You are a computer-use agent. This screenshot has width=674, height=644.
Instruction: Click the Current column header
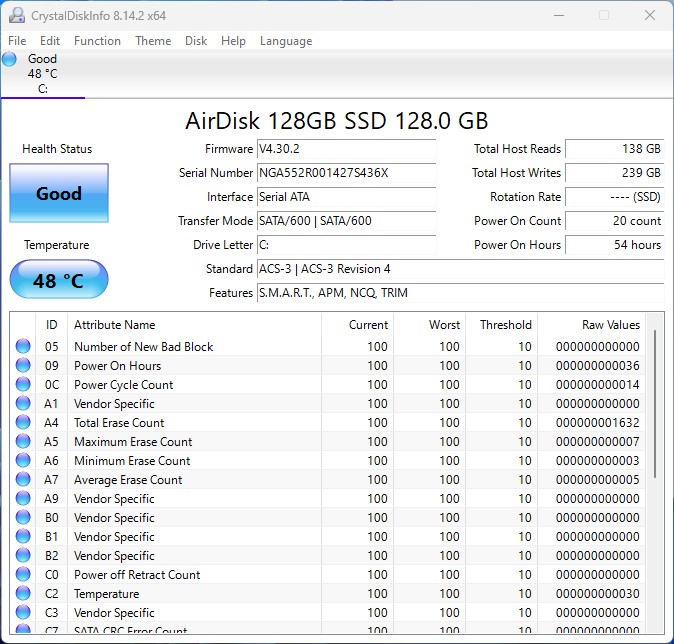[x=357, y=325]
